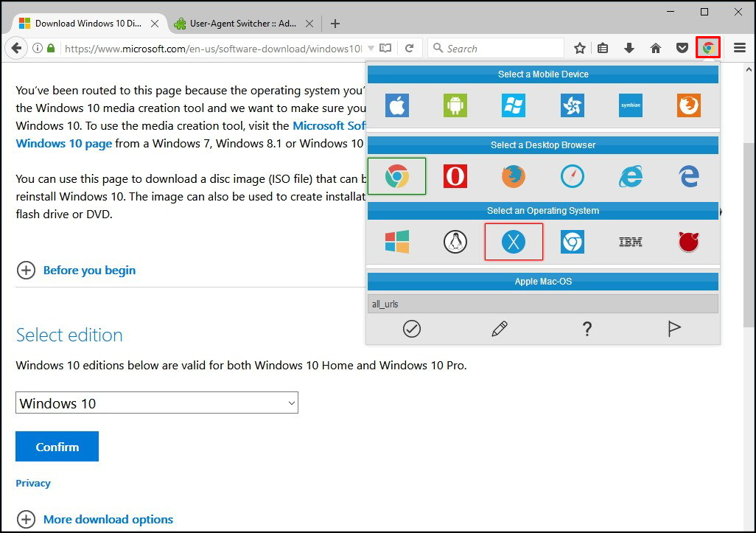
Task: Go to the Firefox home page icon
Action: (655, 48)
